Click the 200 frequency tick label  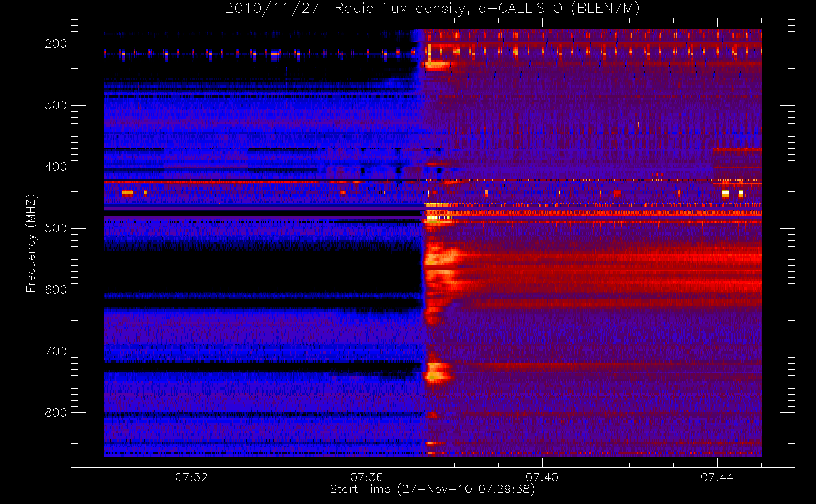[55, 44]
